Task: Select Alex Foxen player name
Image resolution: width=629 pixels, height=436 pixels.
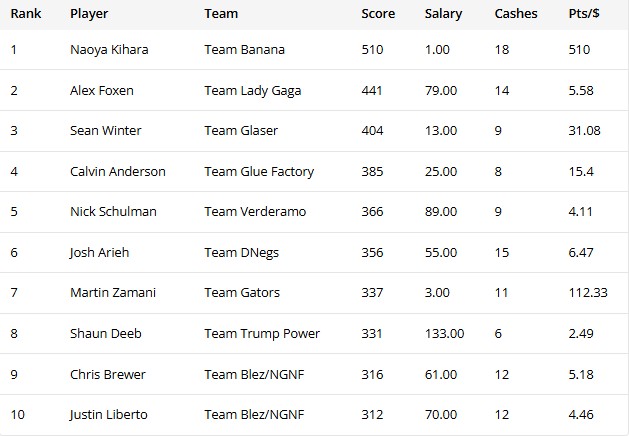Action: pyautogui.click(x=101, y=90)
